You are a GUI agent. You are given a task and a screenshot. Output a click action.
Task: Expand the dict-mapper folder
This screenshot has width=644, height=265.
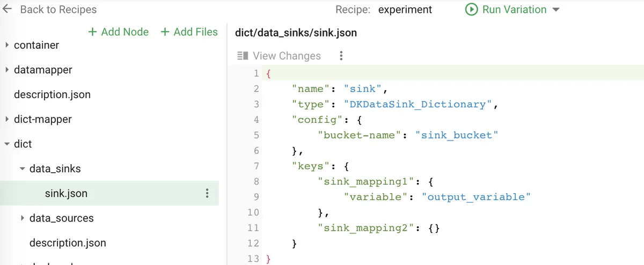click(x=7, y=119)
